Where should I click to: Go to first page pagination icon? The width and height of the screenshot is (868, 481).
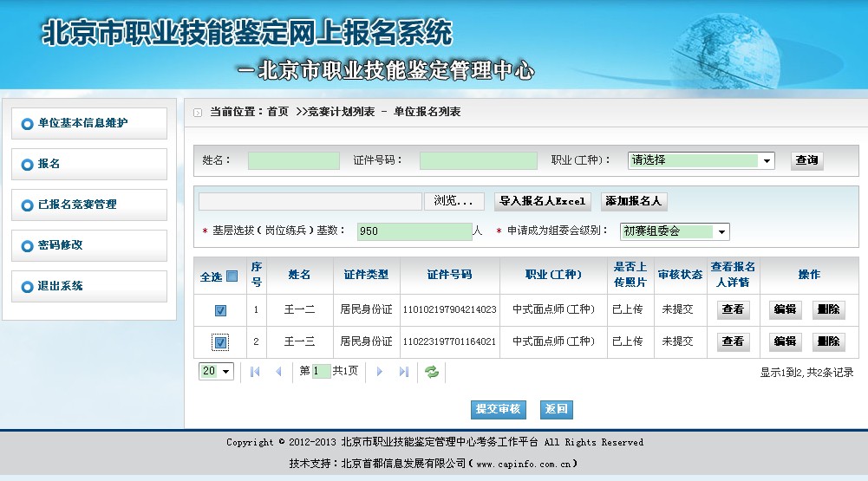pos(255,372)
